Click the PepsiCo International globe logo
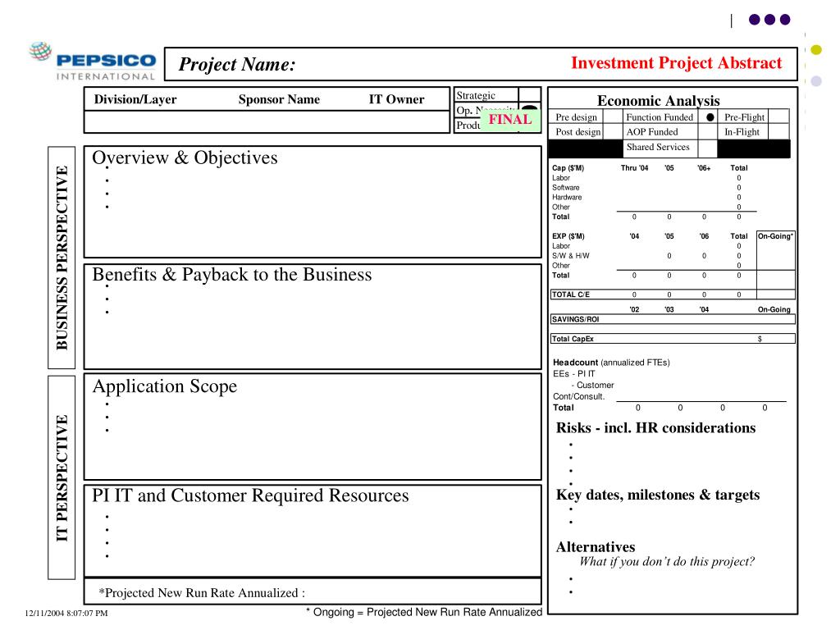The width and height of the screenshot is (840, 630). point(41,52)
